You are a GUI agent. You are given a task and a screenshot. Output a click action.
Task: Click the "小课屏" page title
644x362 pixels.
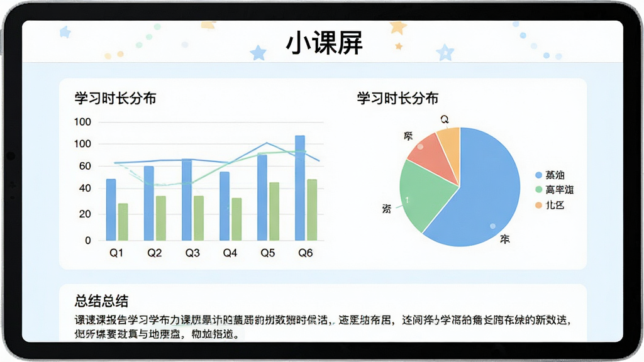click(325, 43)
